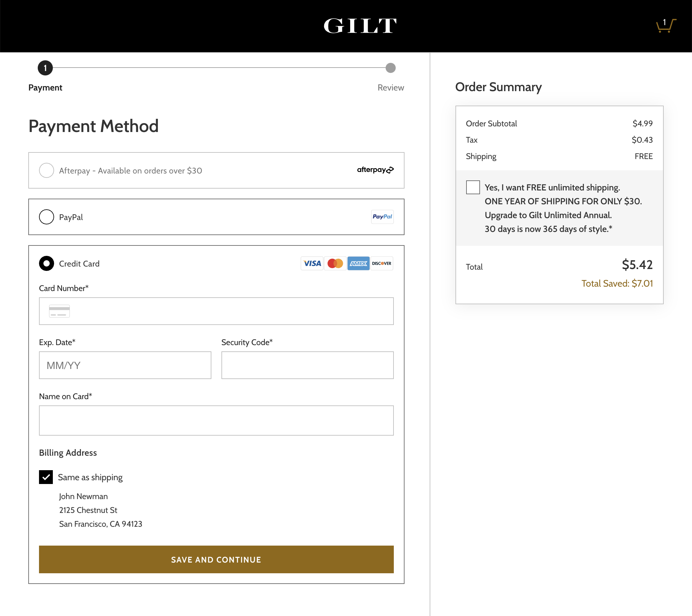Select the Afterpay payment radio button
692x616 pixels.
[47, 170]
